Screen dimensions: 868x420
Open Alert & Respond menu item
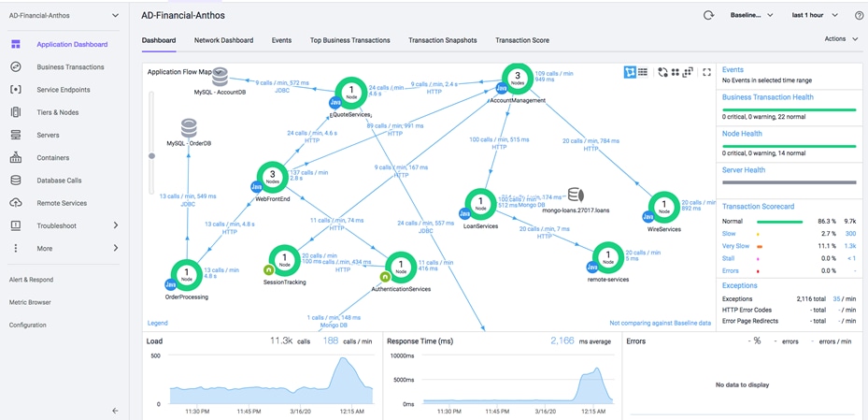(x=31, y=280)
